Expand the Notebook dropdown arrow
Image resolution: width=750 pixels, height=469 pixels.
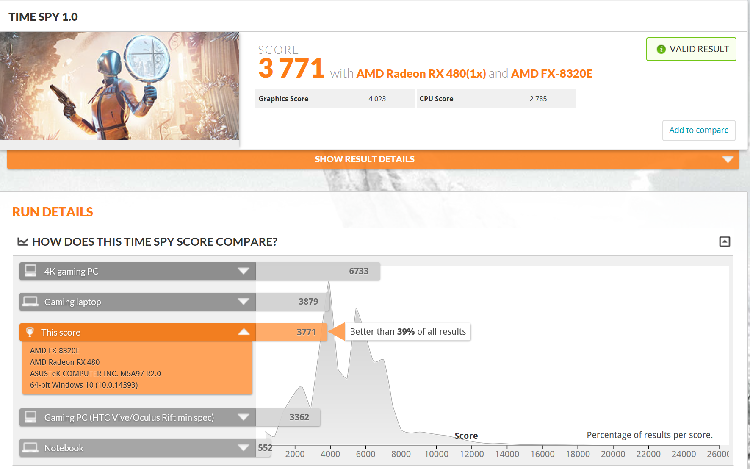(243, 447)
